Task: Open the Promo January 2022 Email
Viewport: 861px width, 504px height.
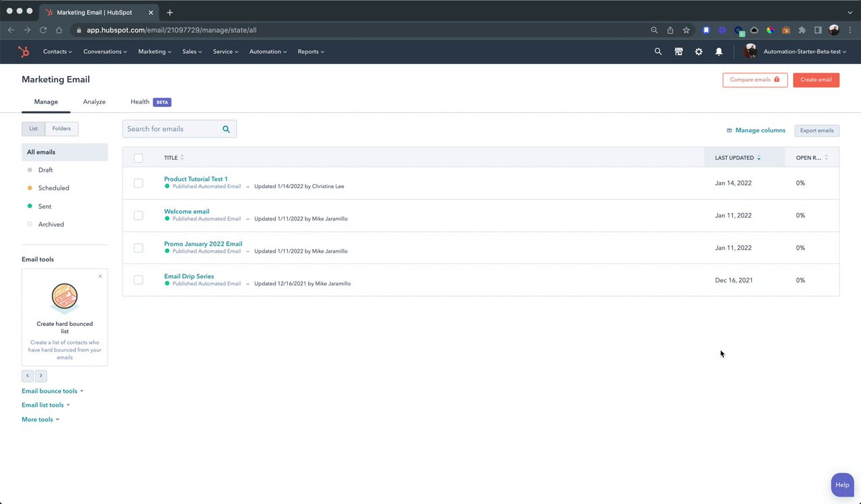Action: click(203, 244)
